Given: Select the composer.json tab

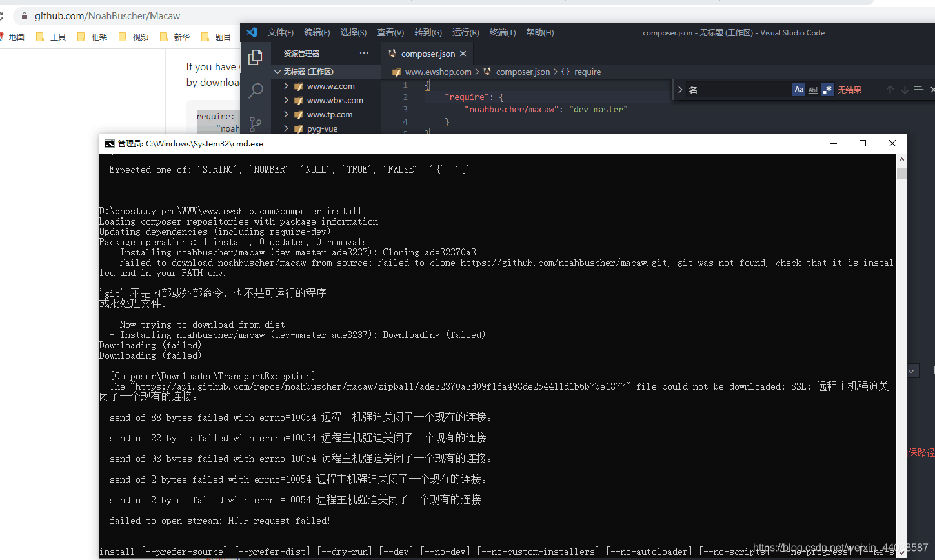Looking at the screenshot, I should pyautogui.click(x=427, y=54).
